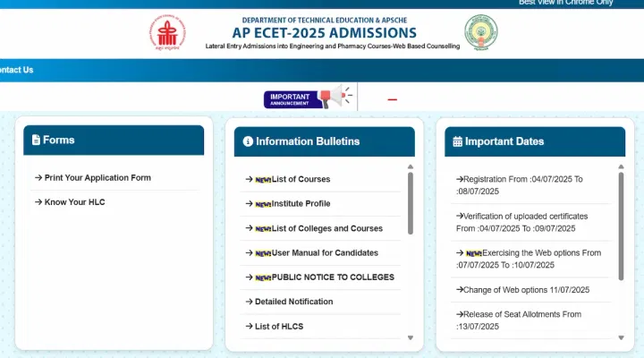
Task: Open the List of HLCS link
Action: click(x=278, y=326)
